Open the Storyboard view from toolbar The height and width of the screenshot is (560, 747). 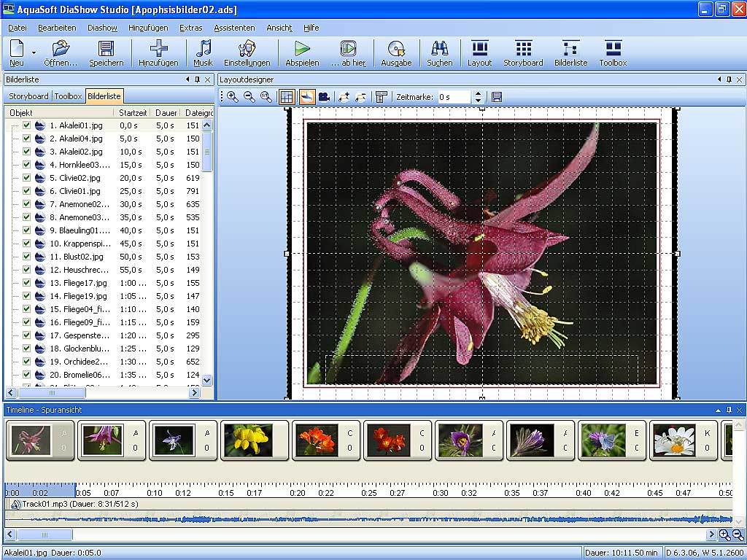click(523, 53)
